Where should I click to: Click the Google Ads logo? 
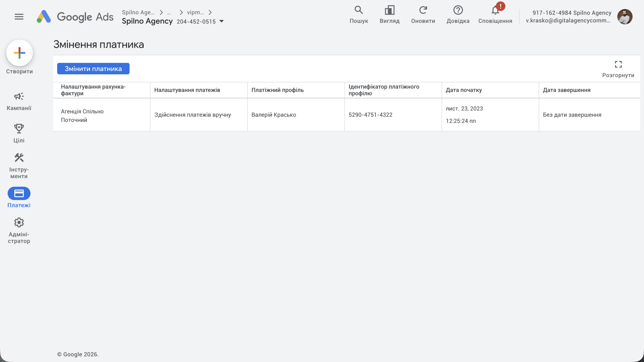coord(75,17)
